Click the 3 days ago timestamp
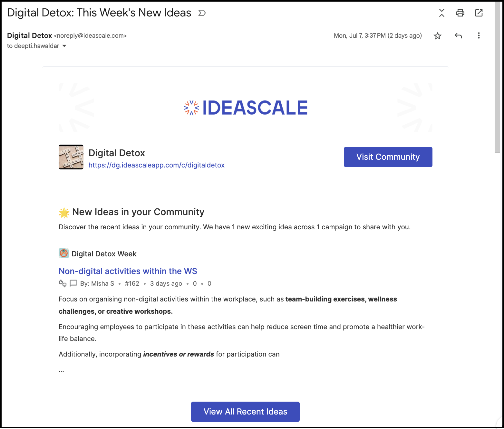This screenshot has height=429, width=504. coord(166,283)
